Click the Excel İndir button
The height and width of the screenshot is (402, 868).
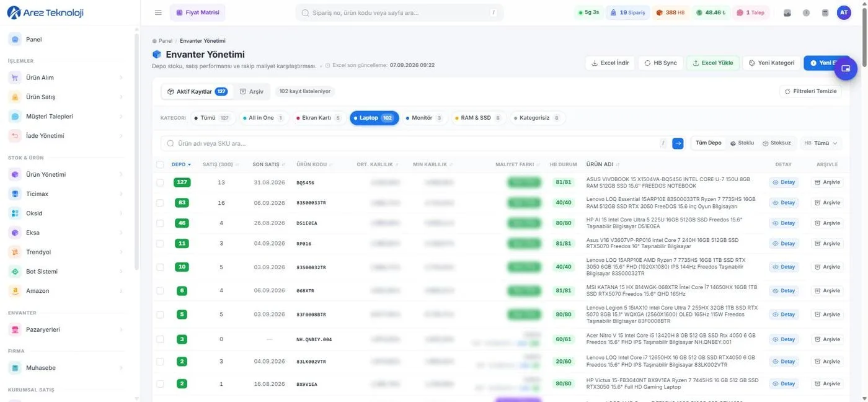(x=609, y=63)
